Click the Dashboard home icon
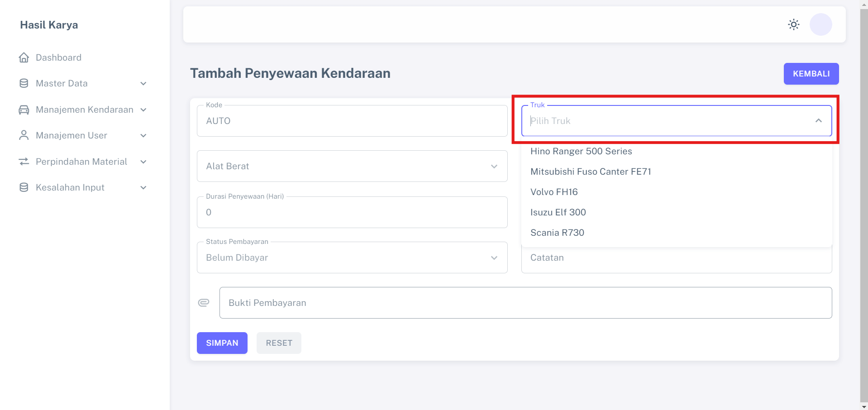The image size is (868, 410). [x=24, y=57]
